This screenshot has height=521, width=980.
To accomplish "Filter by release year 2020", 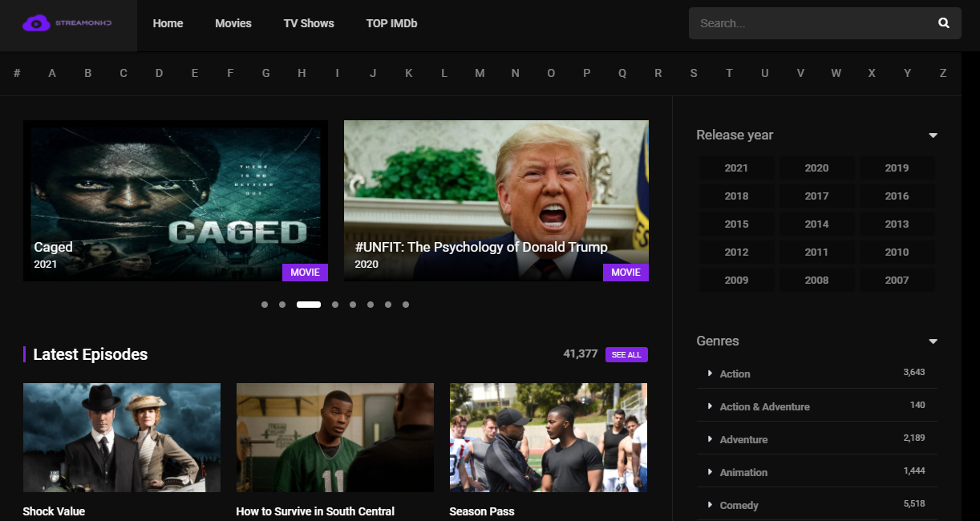I will pos(816,168).
